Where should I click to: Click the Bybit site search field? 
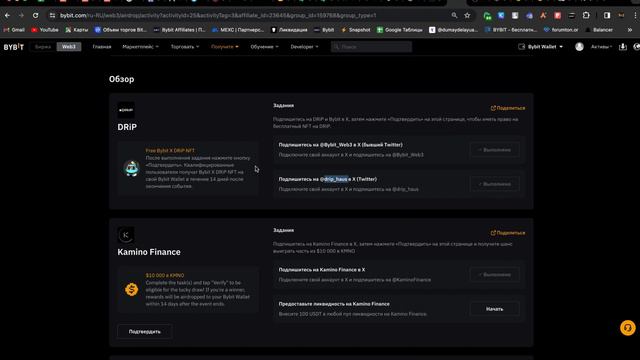371,47
